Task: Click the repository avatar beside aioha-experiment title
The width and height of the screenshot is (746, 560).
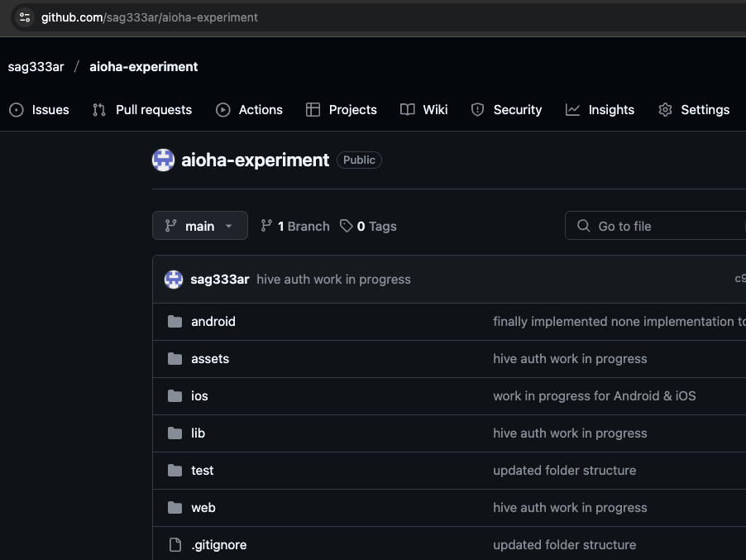Action: [163, 160]
